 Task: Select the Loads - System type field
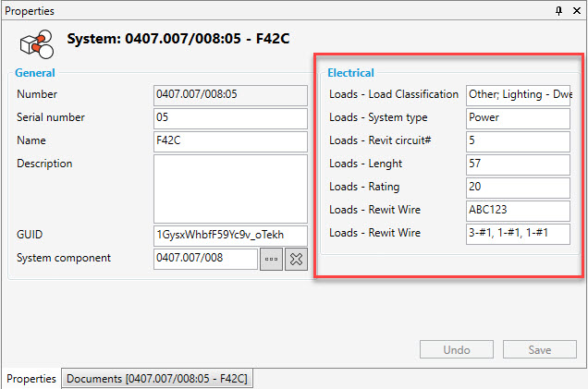518,118
